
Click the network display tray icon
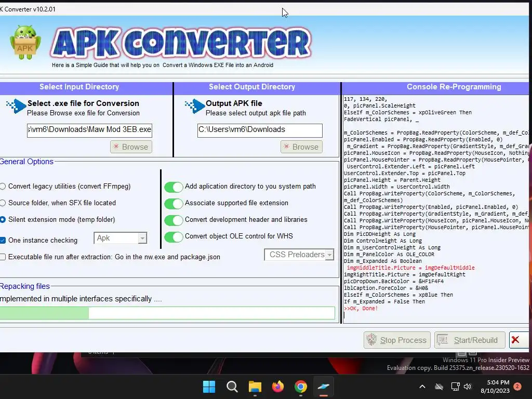[x=455, y=387]
